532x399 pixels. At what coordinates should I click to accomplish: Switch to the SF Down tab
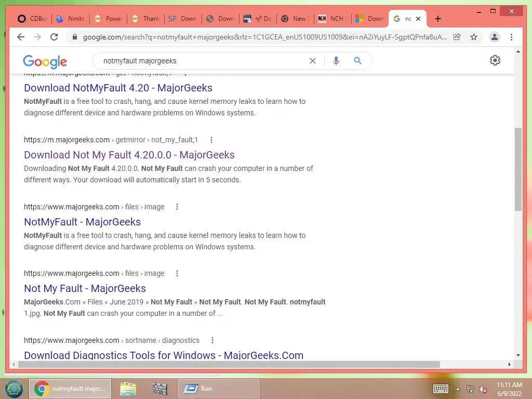coord(183,19)
